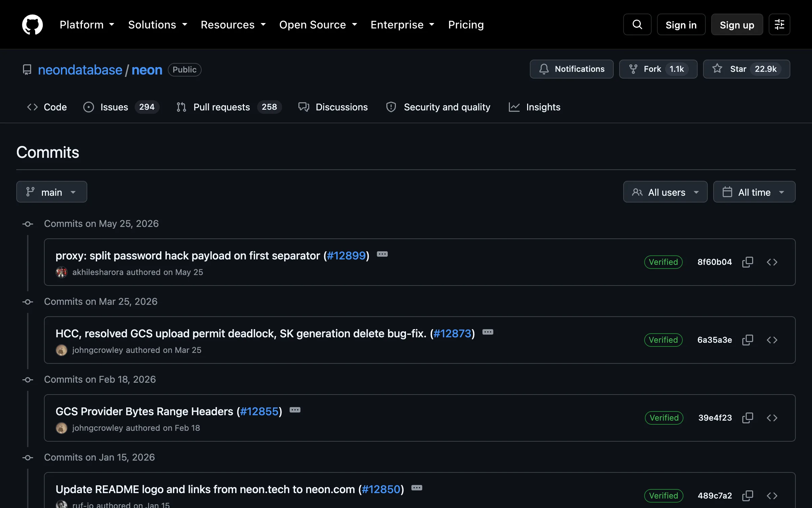The image size is (812, 508).
Task: Copy full SHA for commit 6a35a3e
Action: pyautogui.click(x=747, y=340)
